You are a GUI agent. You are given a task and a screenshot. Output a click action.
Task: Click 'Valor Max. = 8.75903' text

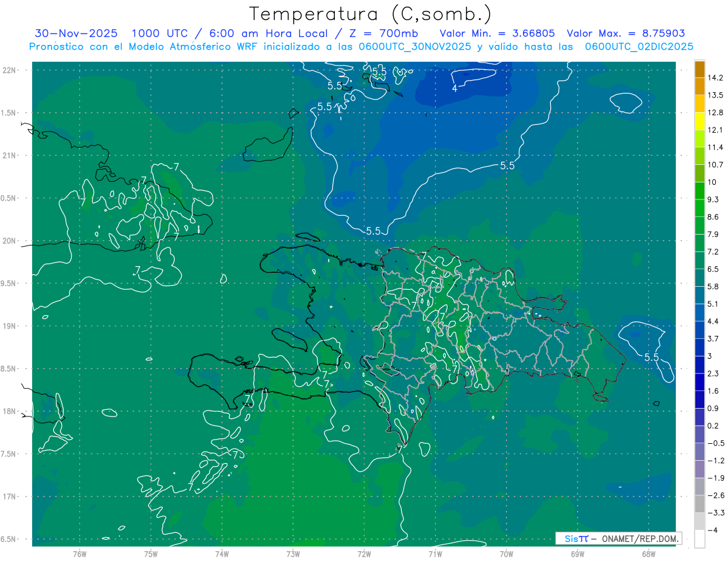coord(626,33)
